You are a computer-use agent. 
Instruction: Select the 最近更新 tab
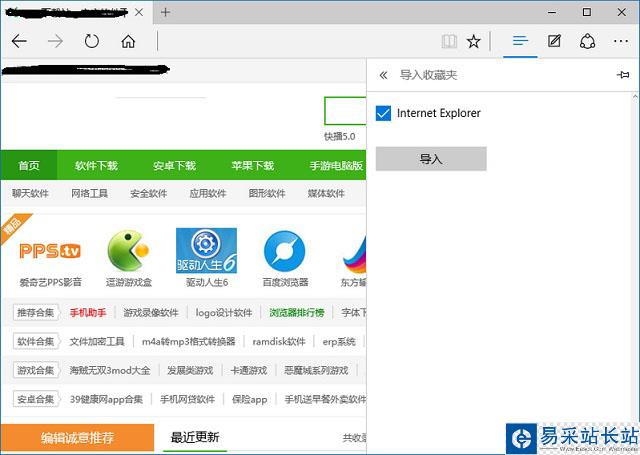tap(195, 437)
